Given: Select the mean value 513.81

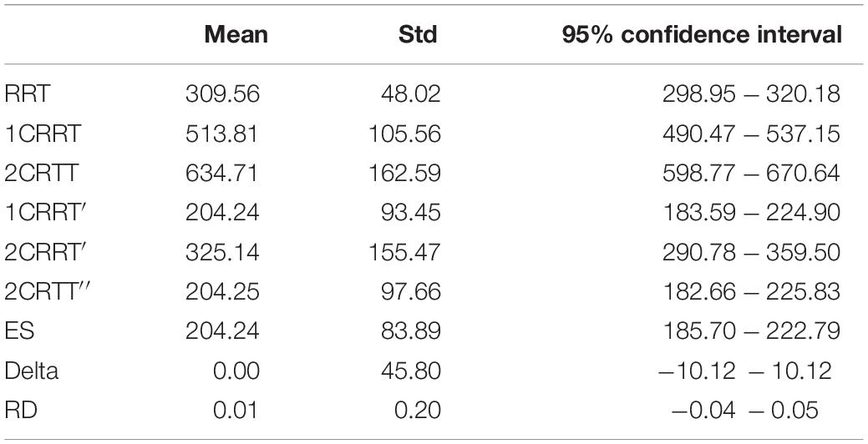Looking at the screenshot, I should (221, 134).
